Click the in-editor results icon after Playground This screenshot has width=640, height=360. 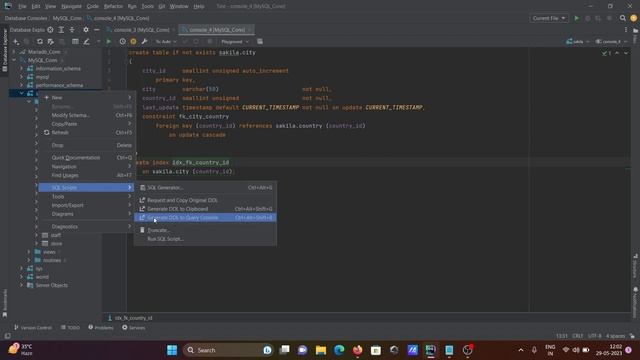[x=260, y=42]
